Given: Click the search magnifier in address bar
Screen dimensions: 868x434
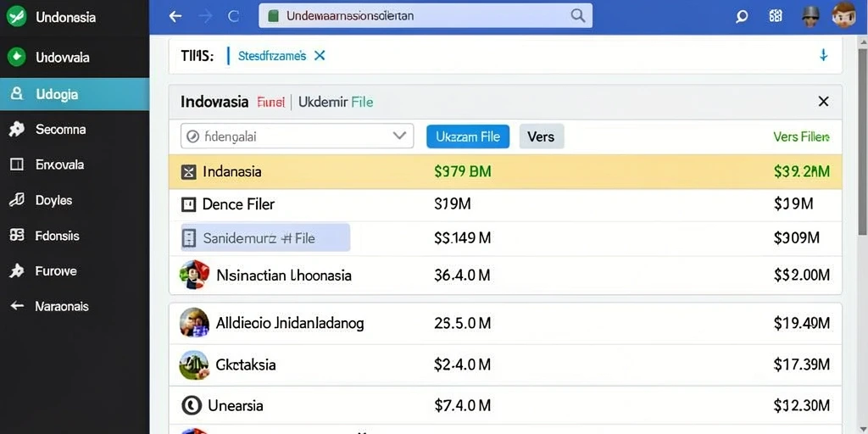Looking at the screenshot, I should click(577, 16).
